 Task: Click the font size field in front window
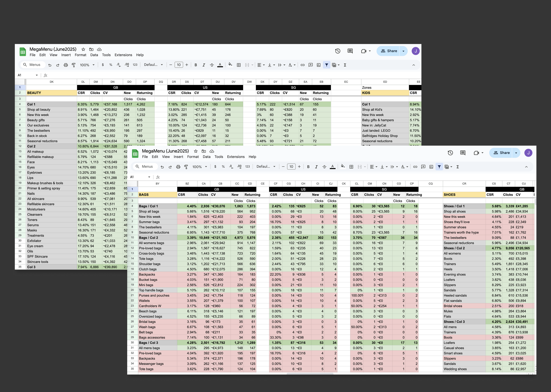point(291,167)
